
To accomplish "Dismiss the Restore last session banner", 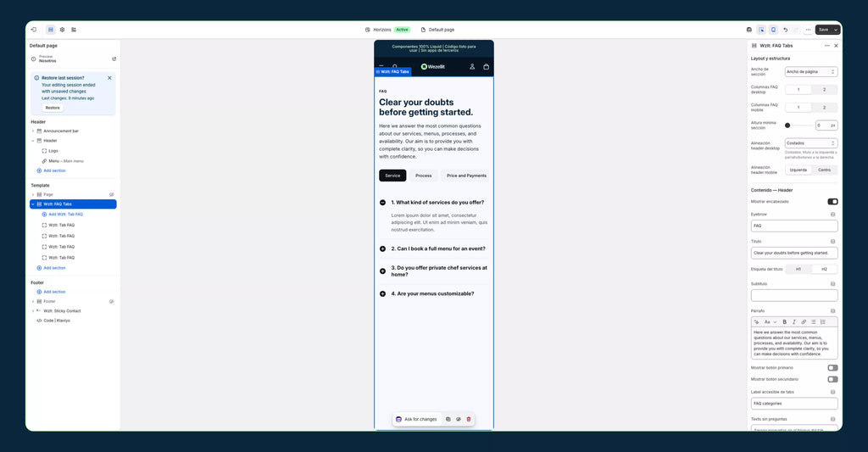I will click(109, 77).
